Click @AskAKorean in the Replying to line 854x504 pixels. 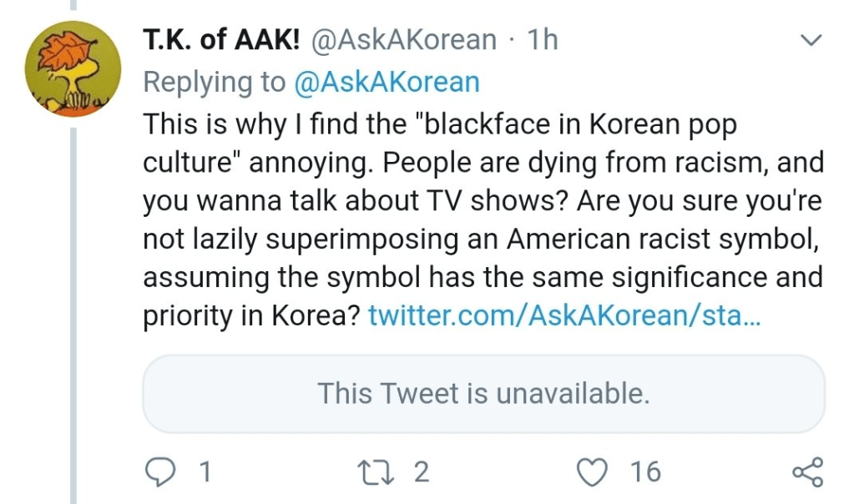(387, 82)
